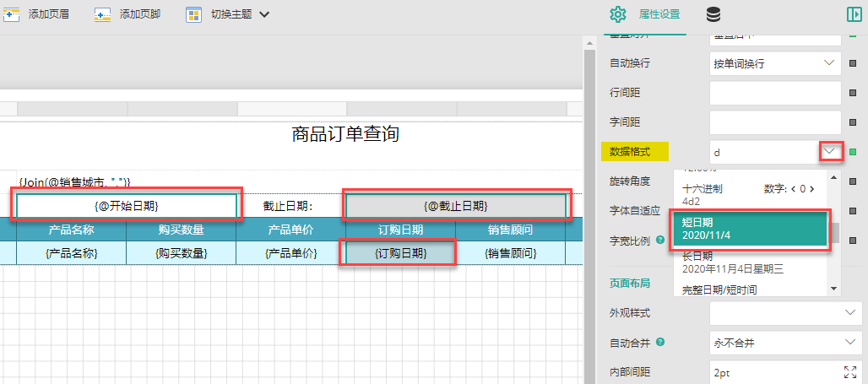Select the {@截止日期} cell
The height and width of the screenshot is (384, 868).
[456, 207]
